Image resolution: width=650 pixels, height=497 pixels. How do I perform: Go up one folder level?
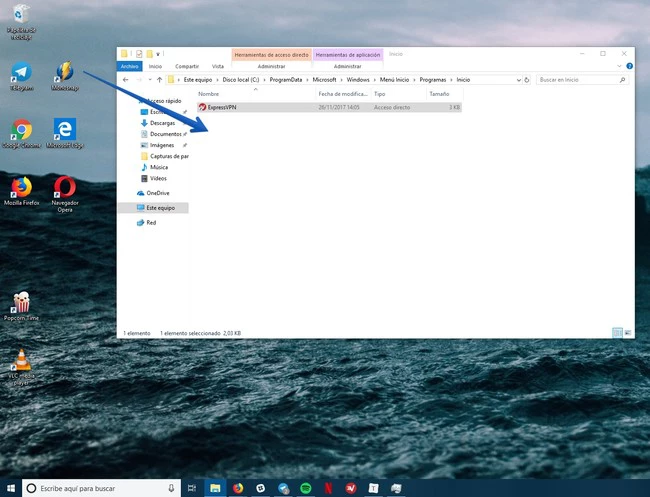[158, 79]
